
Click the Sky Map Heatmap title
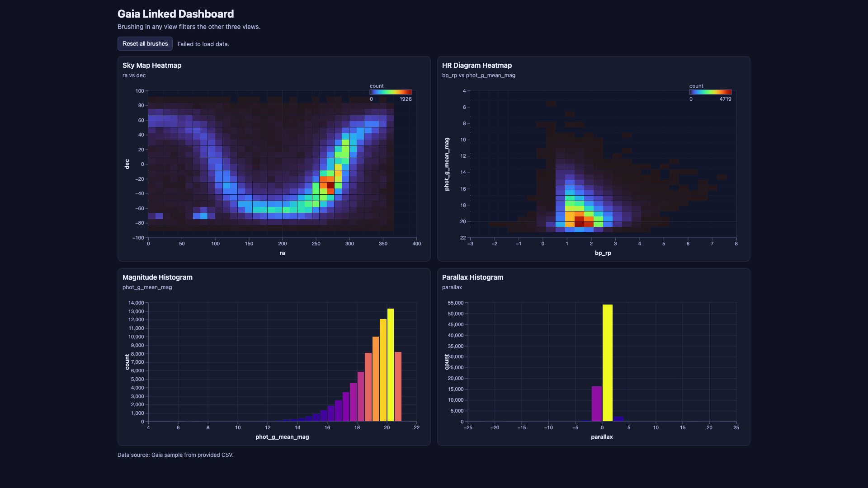tap(152, 66)
